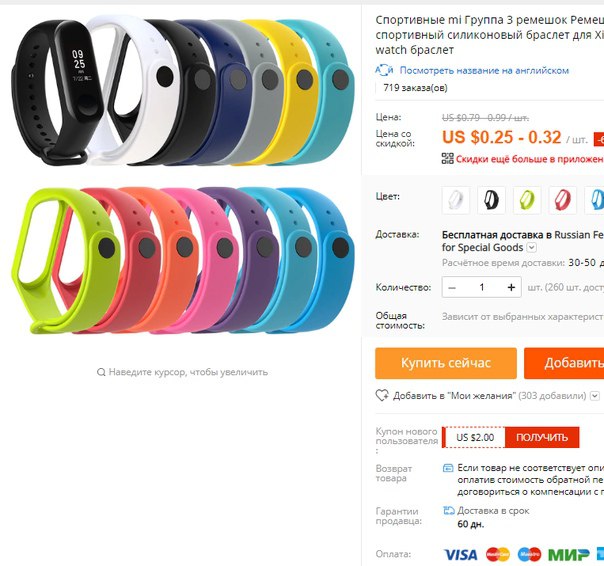604x566 pixels.
Task: Open Посмотреть название на английском link
Action: coord(484,71)
